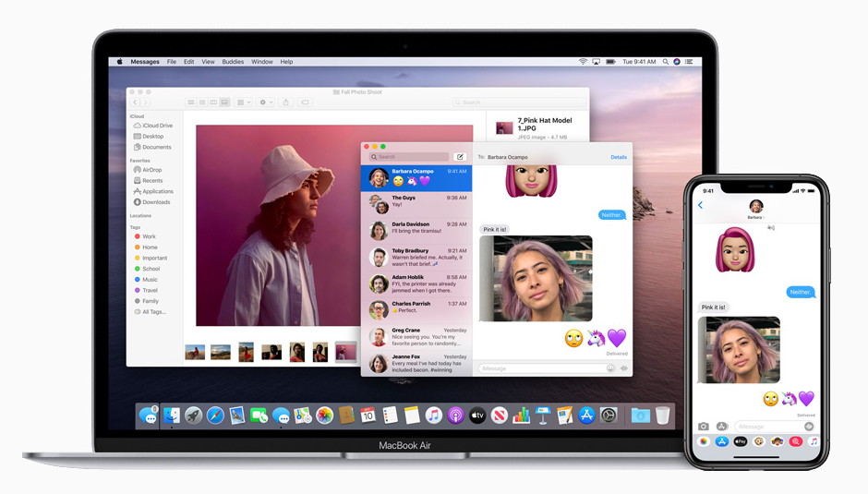Open the Buddies menu
The height and width of the screenshot is (494, 868).
tap(233, 62)
